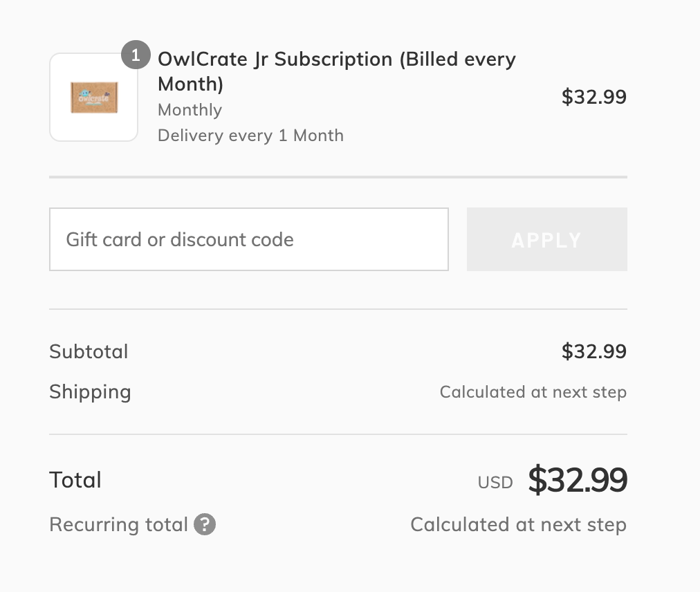This screenshot has height=592, width=700.
Task: Click the Shipping label
Action: [x=90, y=392]
